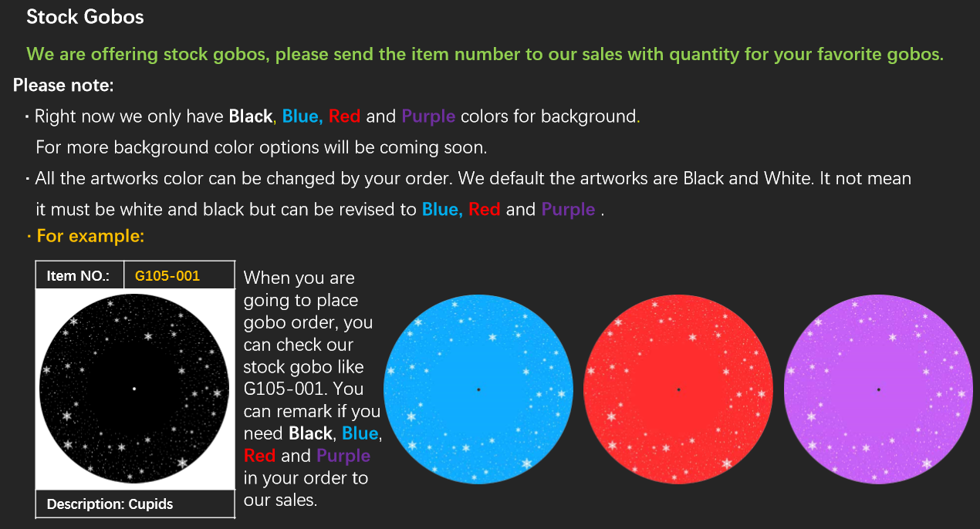Click bold "Black" in the background colors line
Screen dimensions: 980x529
click(x=251, y=116)
